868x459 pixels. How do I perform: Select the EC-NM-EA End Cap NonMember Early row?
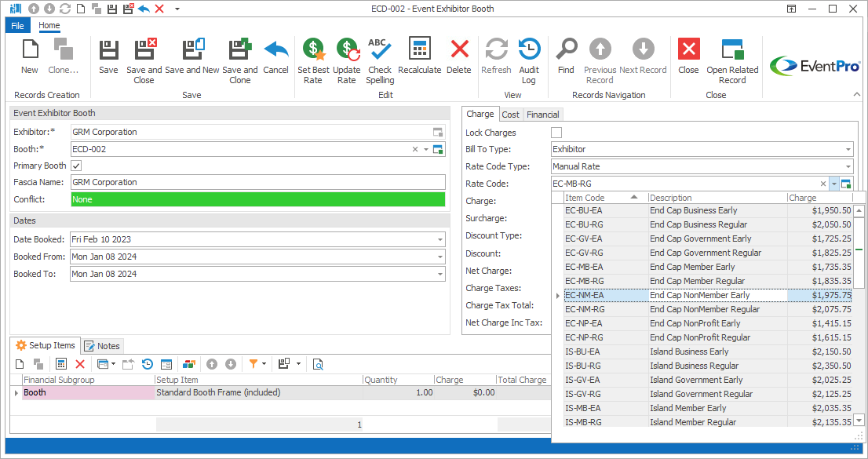[x=708, y=295]
